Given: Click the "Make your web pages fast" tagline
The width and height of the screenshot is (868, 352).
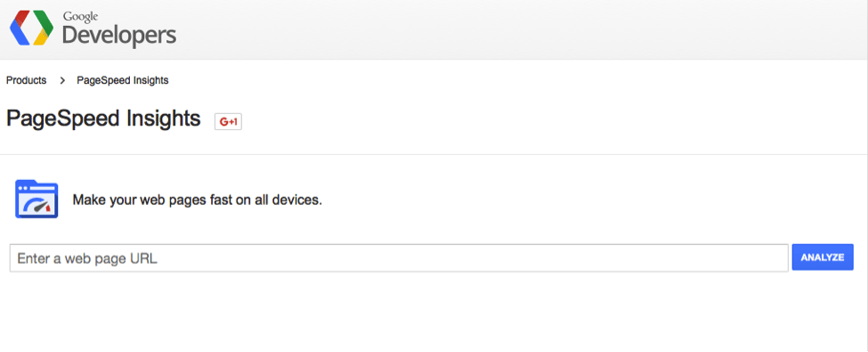Looking at the screenshot, I should pos(197,200).
